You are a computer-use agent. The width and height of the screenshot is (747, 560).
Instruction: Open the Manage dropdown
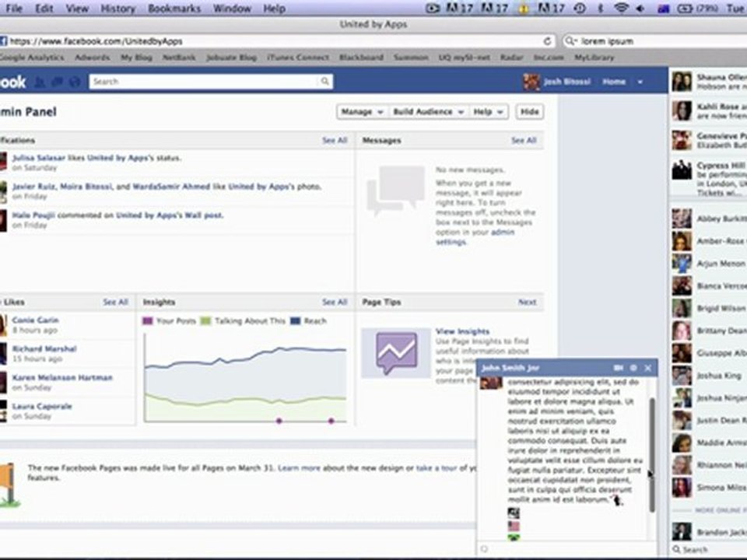point(362,112)
